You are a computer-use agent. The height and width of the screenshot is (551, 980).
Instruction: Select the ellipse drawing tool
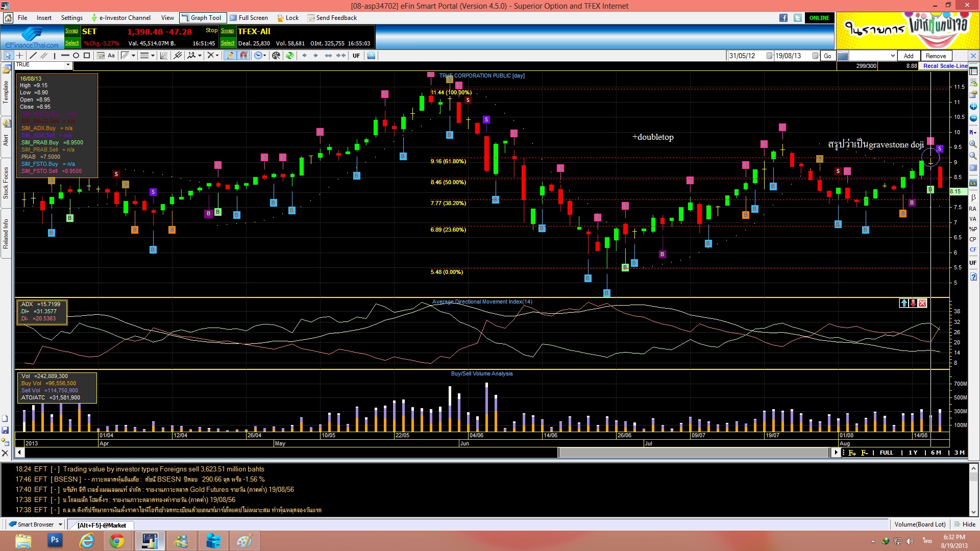click(x=76, y=56)
